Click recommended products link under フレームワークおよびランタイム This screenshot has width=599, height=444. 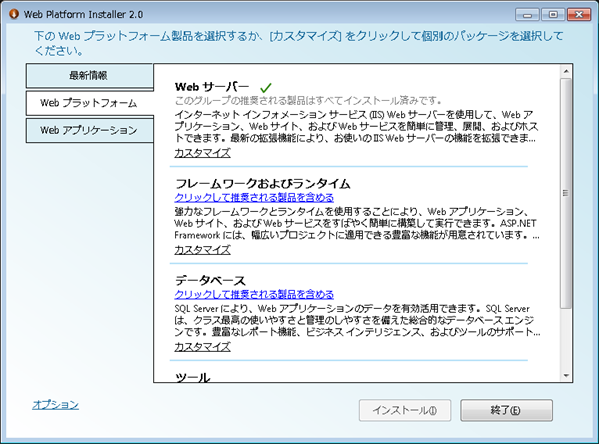point(254,198)
